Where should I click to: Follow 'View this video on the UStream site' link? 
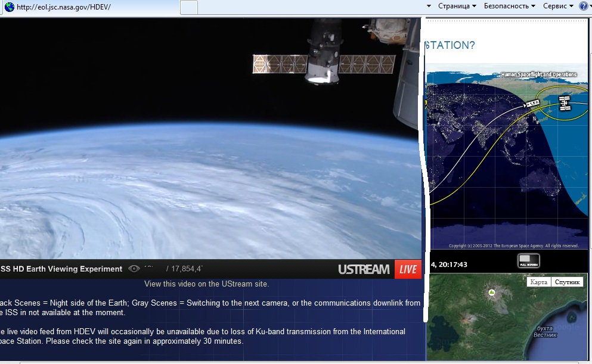coord(206,284)
